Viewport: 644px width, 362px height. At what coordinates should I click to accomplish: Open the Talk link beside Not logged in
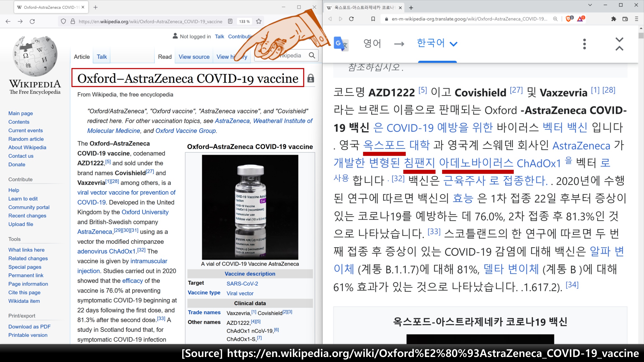(x=219, y=36)
